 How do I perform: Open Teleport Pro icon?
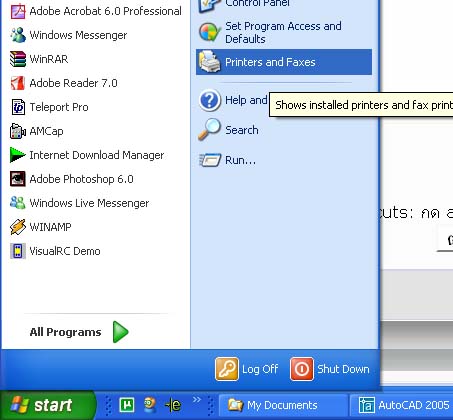click(18, 107)
